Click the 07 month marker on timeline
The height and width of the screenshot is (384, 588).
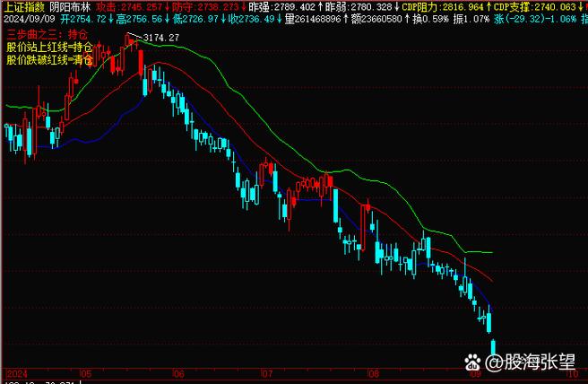tap(266, 373)
